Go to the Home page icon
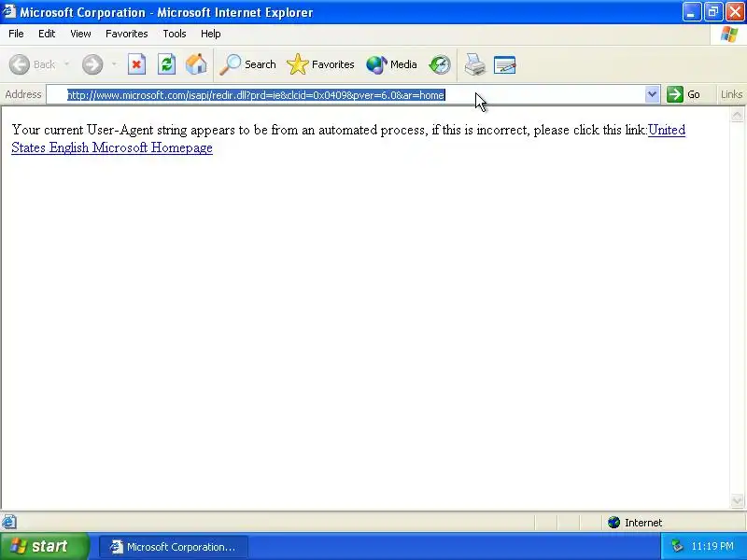The height and width of the screenshot is (560, 747). [x=196, y=64]
